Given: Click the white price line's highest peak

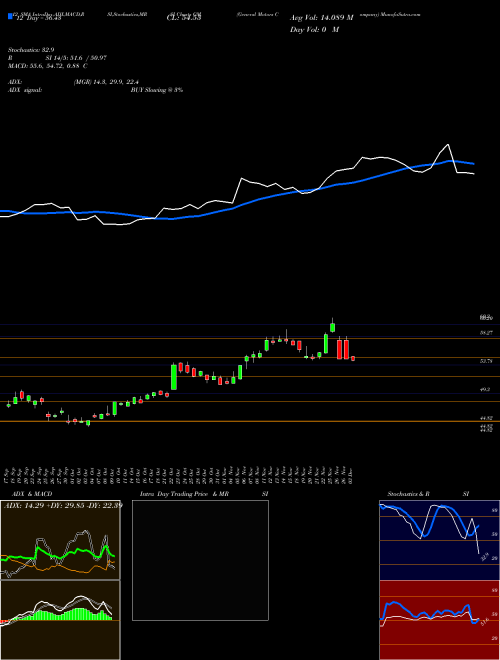Looking at the screenshot, I should click(449, 145).
